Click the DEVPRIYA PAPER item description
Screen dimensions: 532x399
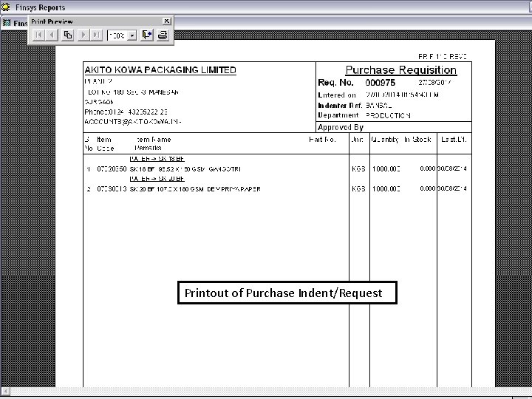click(195, 189)
